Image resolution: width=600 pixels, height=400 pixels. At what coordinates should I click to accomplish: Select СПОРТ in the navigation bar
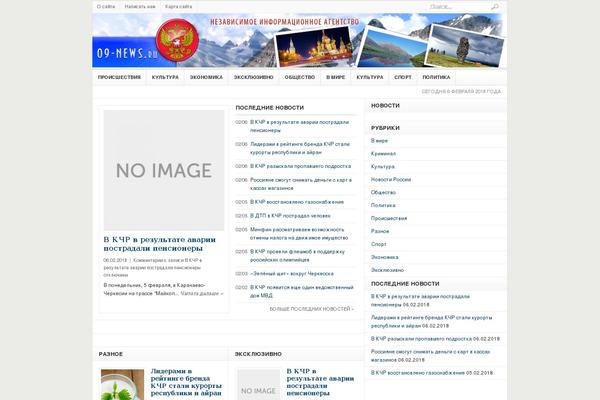click(403, 77)
